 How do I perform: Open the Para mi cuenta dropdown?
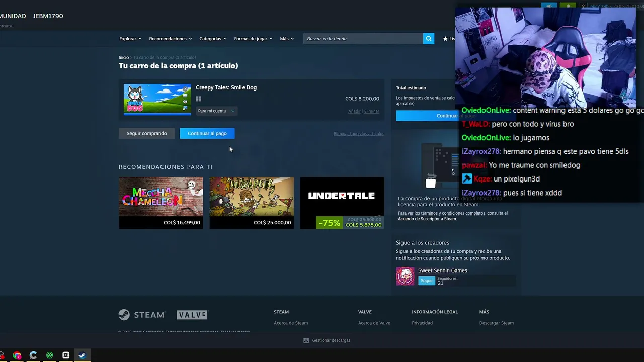pyautogui.click(x=216, y=111)
